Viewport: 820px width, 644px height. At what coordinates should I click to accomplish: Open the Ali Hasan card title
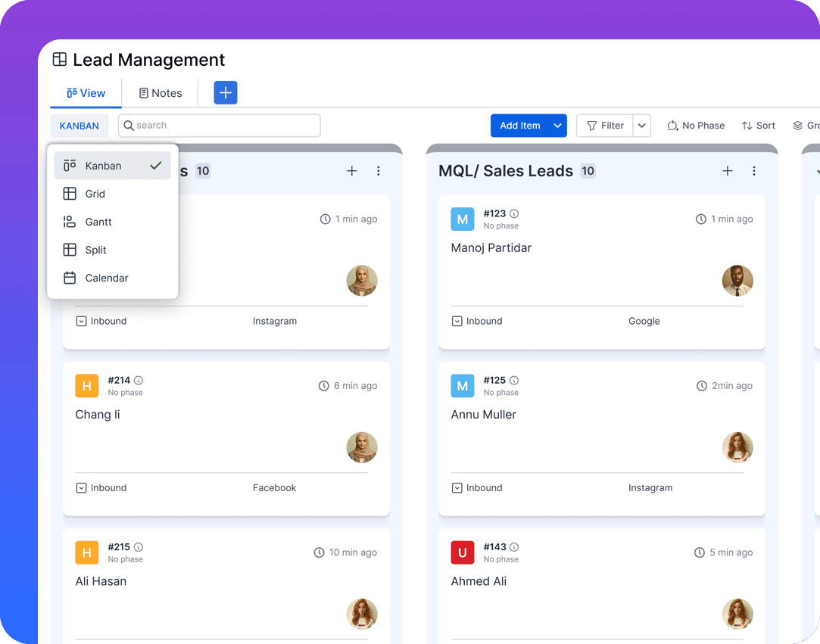(x=101, y=581)
